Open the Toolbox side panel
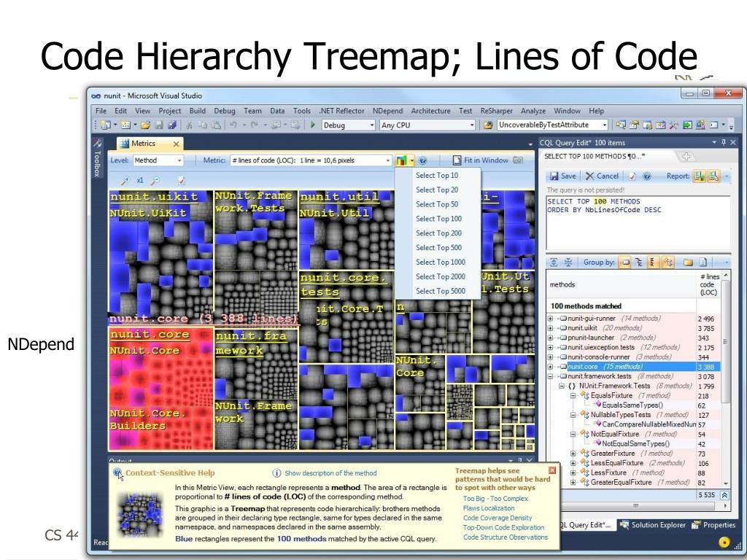Screen dimensions: 747x560 97,159
